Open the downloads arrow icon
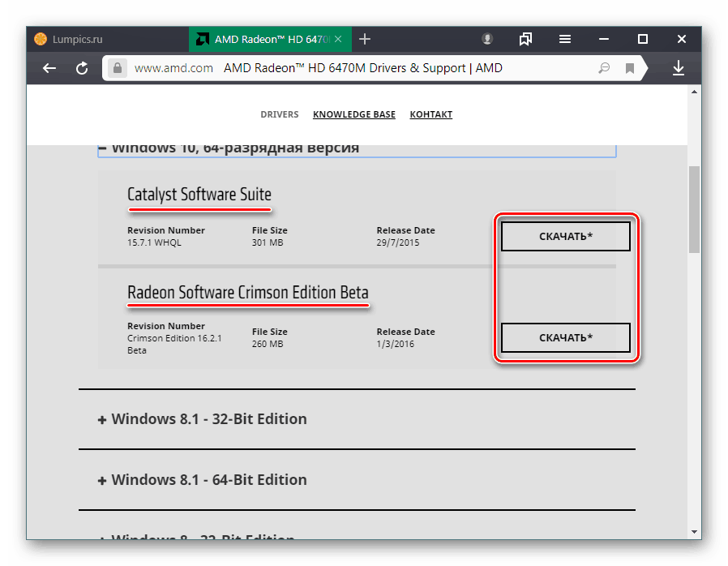This screenshot has height=566, width=728. click(679, 68)
